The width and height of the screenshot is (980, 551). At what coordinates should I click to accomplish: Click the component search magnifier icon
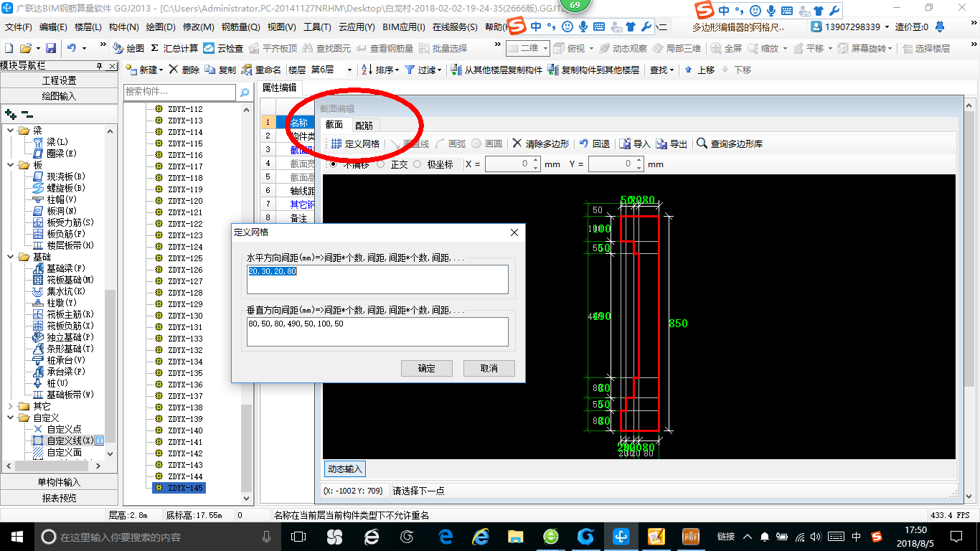pos(245,92)
